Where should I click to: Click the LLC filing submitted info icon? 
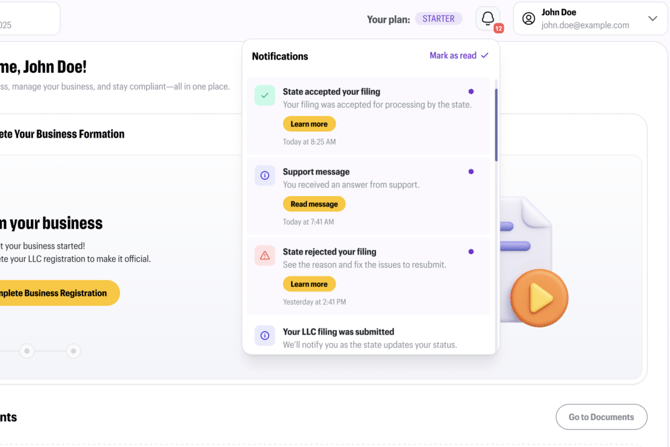tap(265, 335)
